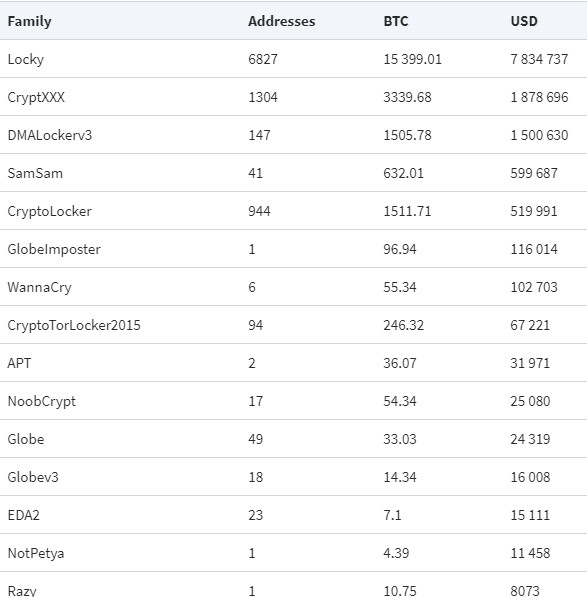Select the WannaCry row name
The height and width of the screenshot is (597, 587).
click(39, 287)
